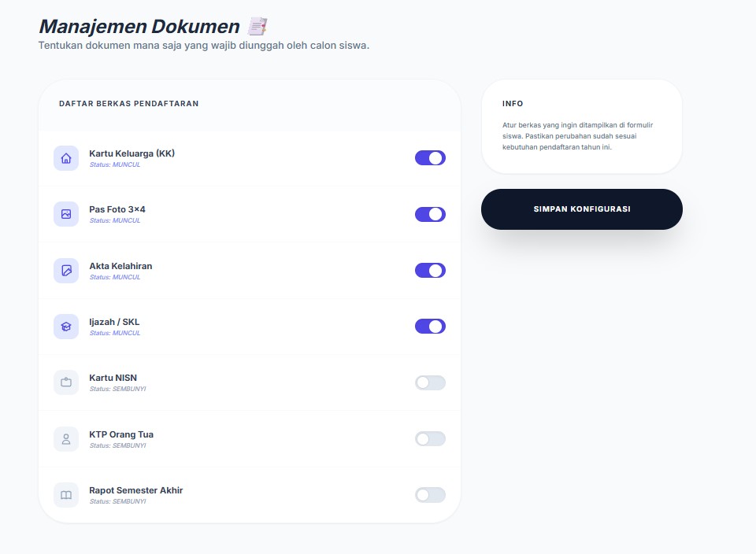This screenshot has height=554, width=756.
Task: Click the Akta Kelahiran document icon
Action: coord(66,271)
